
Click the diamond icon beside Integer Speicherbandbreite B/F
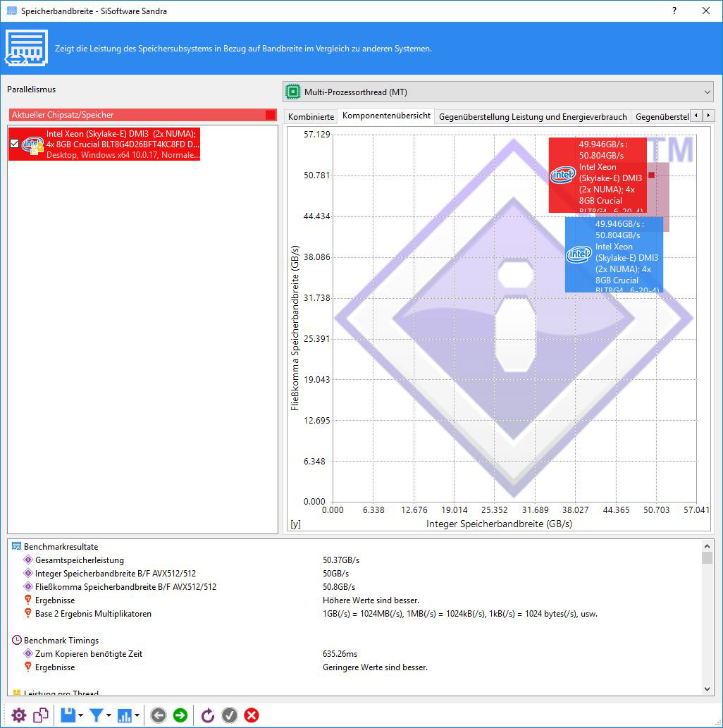click(28, 573)
